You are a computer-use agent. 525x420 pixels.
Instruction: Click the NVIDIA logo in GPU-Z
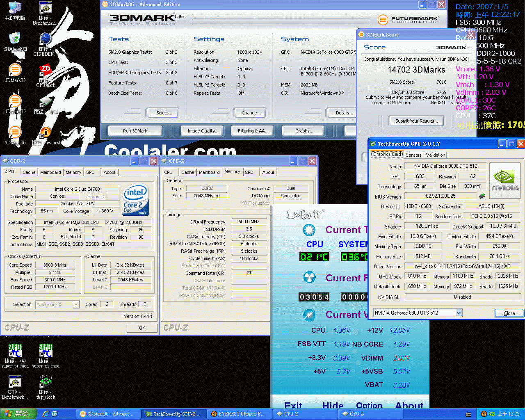505,181
